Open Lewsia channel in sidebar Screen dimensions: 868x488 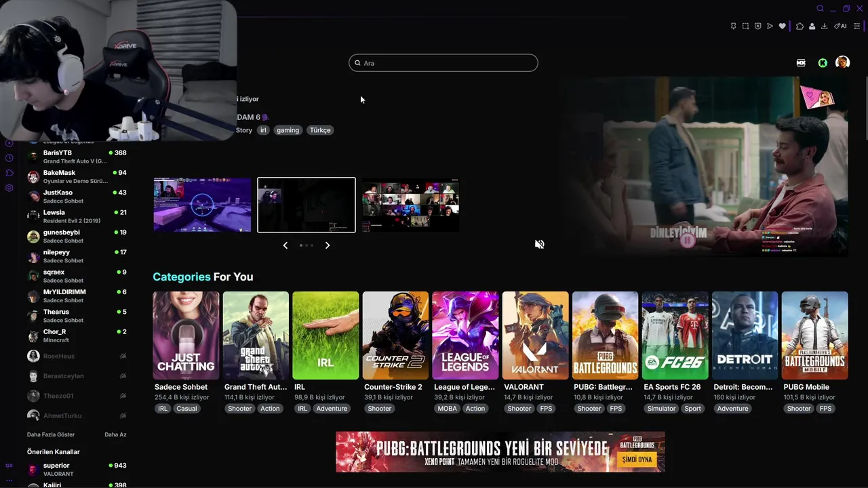77,216
